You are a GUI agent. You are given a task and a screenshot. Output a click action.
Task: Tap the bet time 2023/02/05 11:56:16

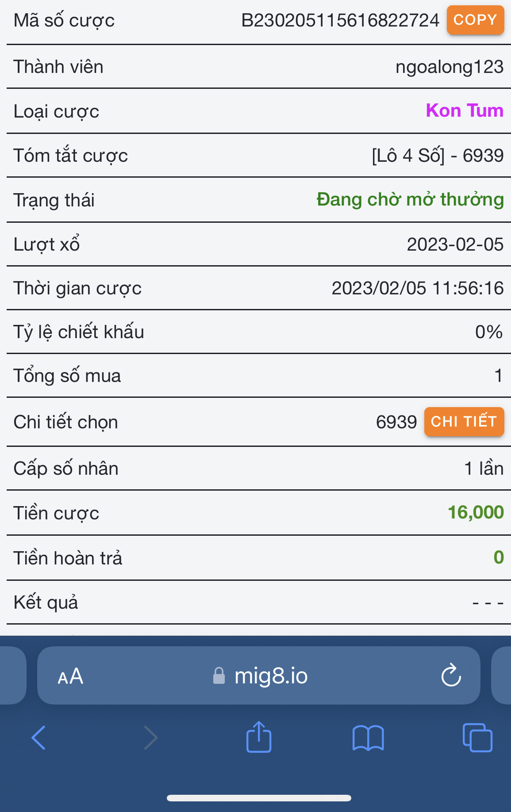click(x=417, y=288)
